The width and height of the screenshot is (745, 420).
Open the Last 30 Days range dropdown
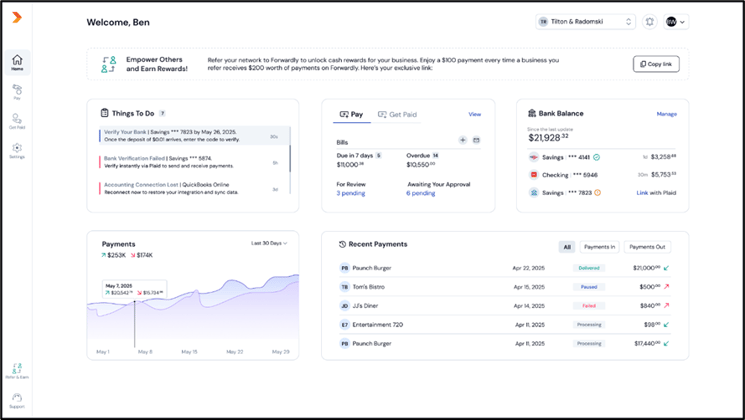point(269,243)
